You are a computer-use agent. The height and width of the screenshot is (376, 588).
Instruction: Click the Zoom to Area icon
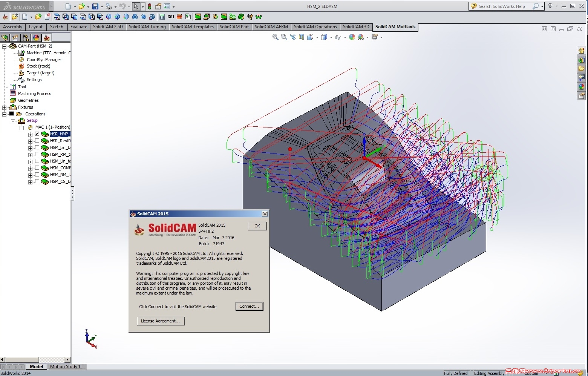[284, 37]
